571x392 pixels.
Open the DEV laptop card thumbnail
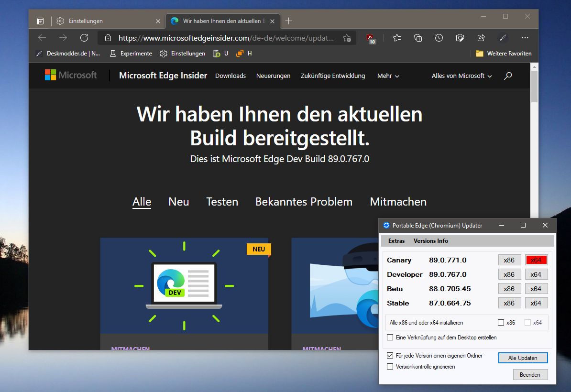coord(184,286)
